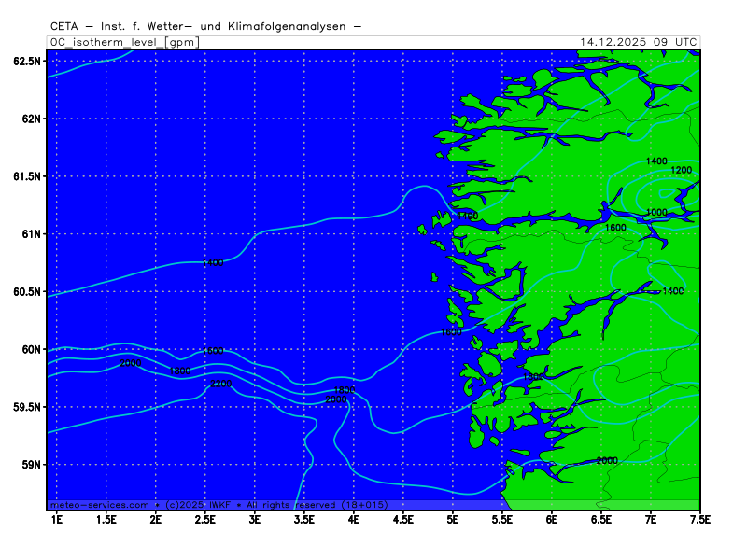Click the 1E longitude axis label
Viewport: 747px width, 560px height.
[x=56, y=518]
